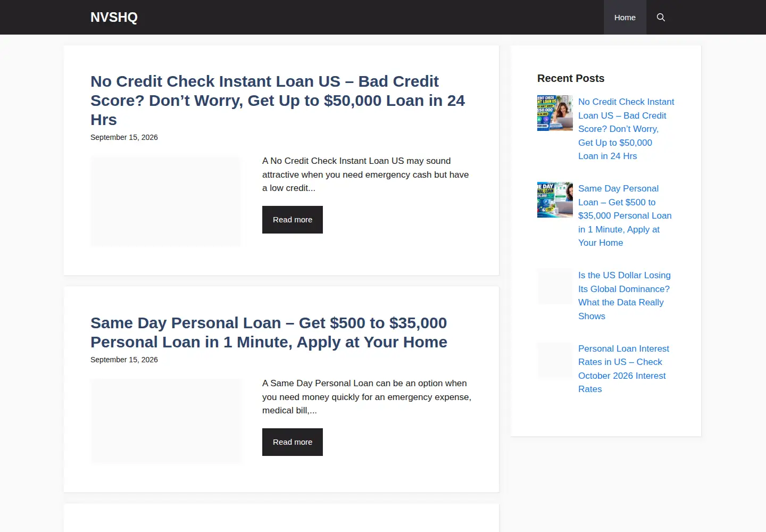Open recent post link No Credit Check Instant Loan US
Screen dimensions: 766x532
[x=626, y=129]
